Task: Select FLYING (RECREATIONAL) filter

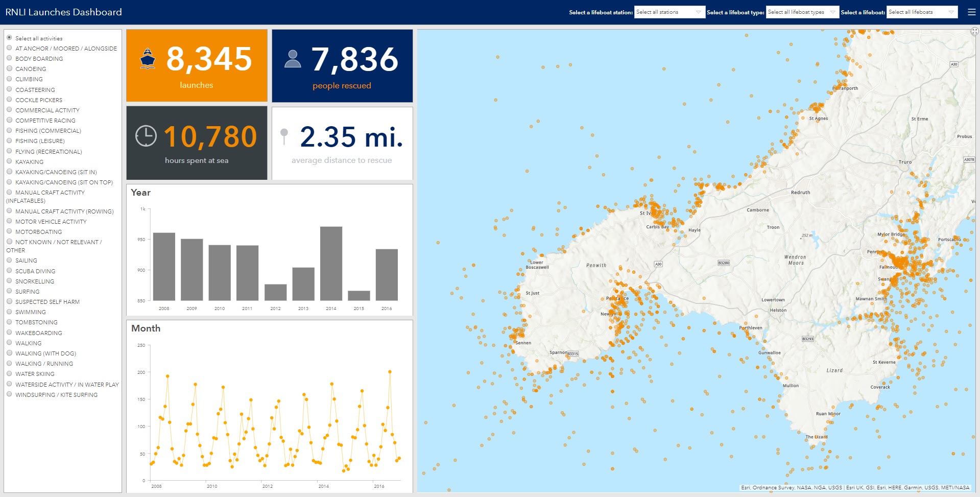Action: coord(9,151)
